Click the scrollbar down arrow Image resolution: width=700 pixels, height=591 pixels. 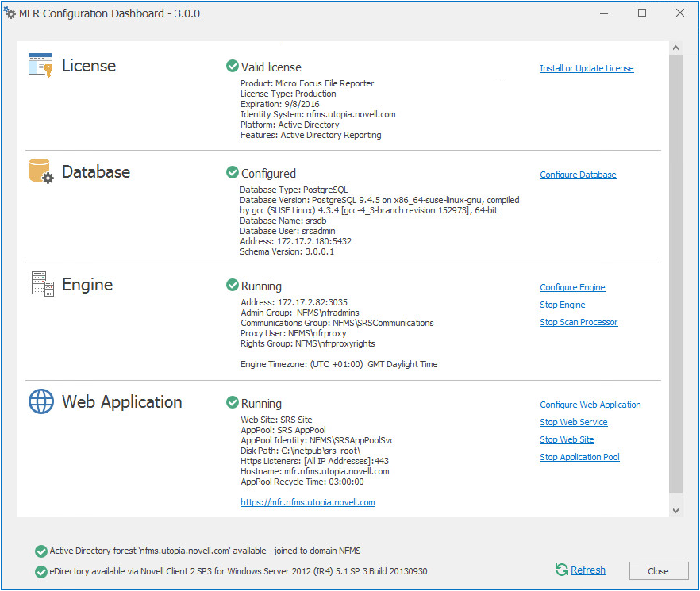point(675,510)
